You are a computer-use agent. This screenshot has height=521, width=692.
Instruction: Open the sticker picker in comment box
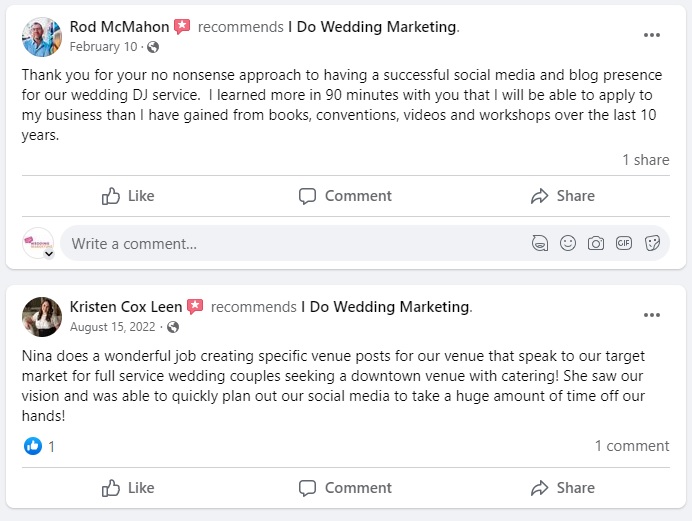click(x=652, y=243)
